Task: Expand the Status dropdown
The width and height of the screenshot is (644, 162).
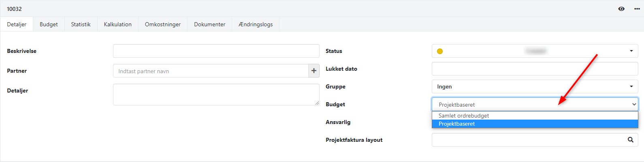Action: point(631,51)
